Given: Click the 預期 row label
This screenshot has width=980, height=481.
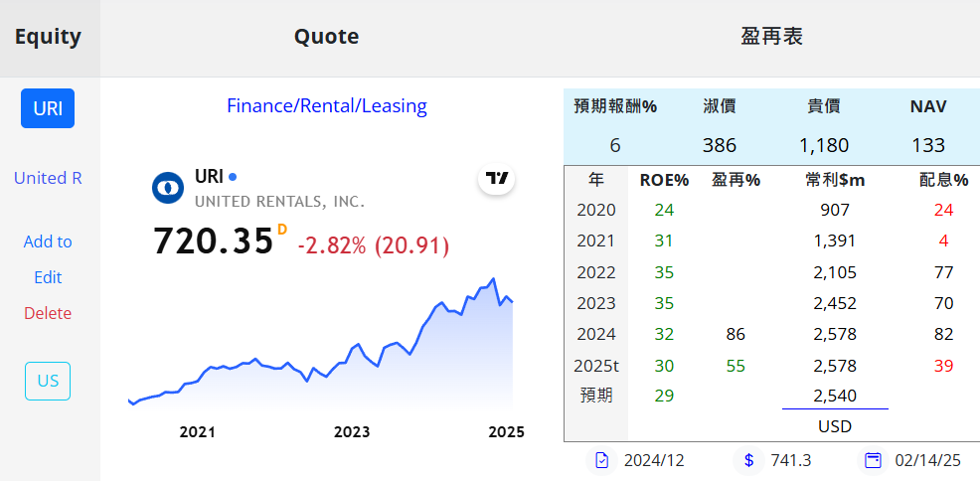Looking at the screenshot, I should tap(596, 396).
